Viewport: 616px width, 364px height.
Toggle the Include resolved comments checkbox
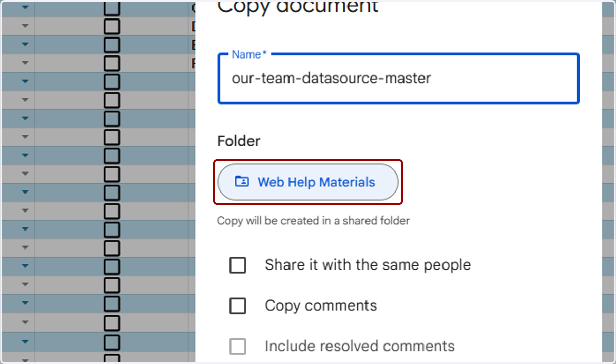(238, 347)
